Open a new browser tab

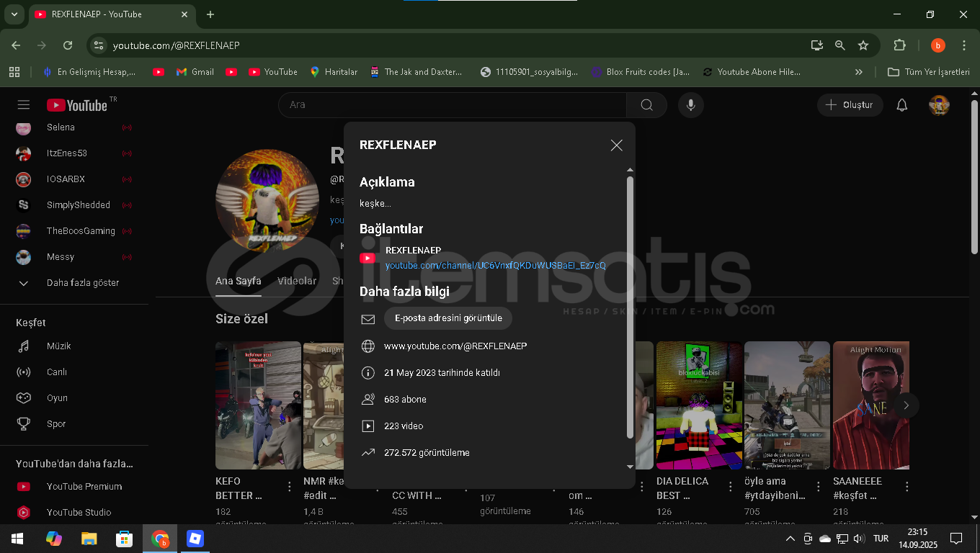(x=210, y=14)
